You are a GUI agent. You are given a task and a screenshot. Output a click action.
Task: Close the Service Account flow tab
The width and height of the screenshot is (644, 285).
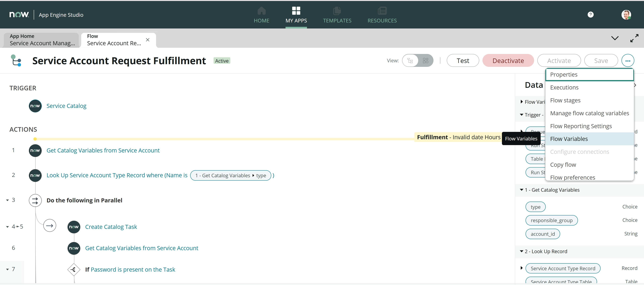pos(147,40)
